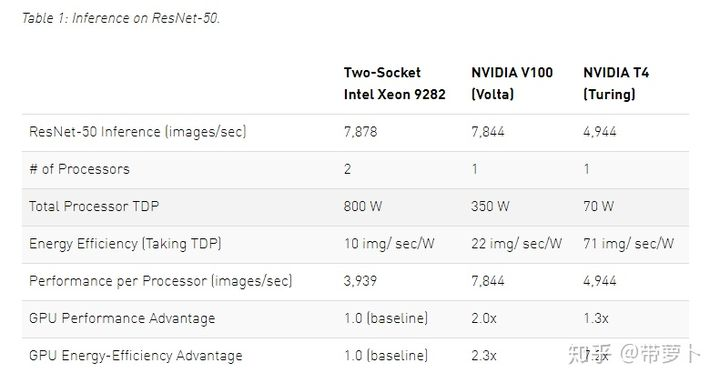720x383 pixels.
Task: Select the 'Two-Socket Intel Xeon 9282' column header
Action: tap(394, 83)
